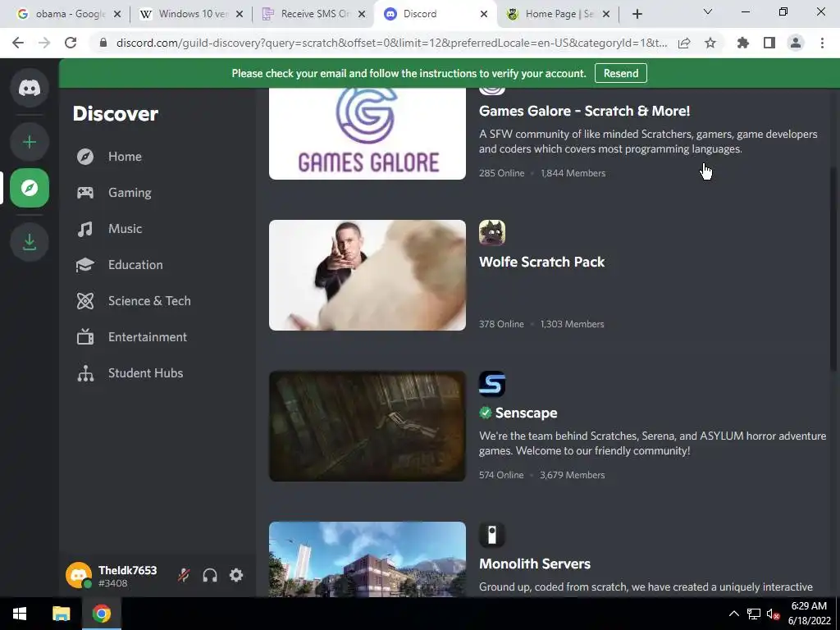The width and height of the screenshot is (840, 630).
Task: Click the Discord URL address bar
Action: [391, 43]
